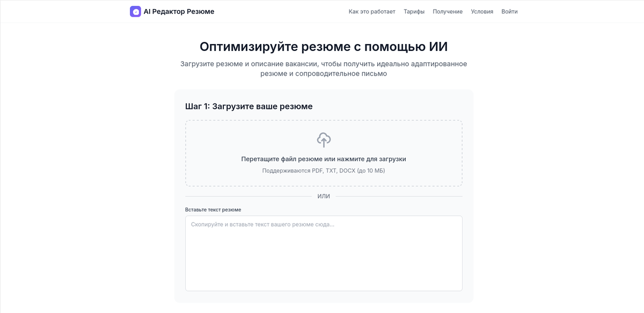Click the Поддерживаются PDF, TXT, DOCX hint
The image size is (644, 313).
[324, 171]
